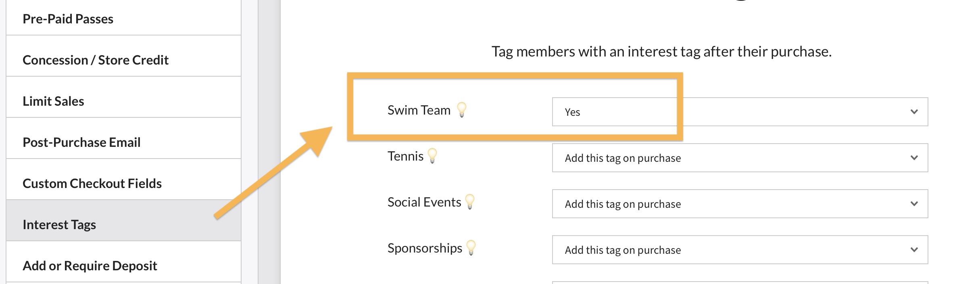The image size is (980, 284).
Task: Open the Tennis tag dropdown
Action: coord(740,158)
